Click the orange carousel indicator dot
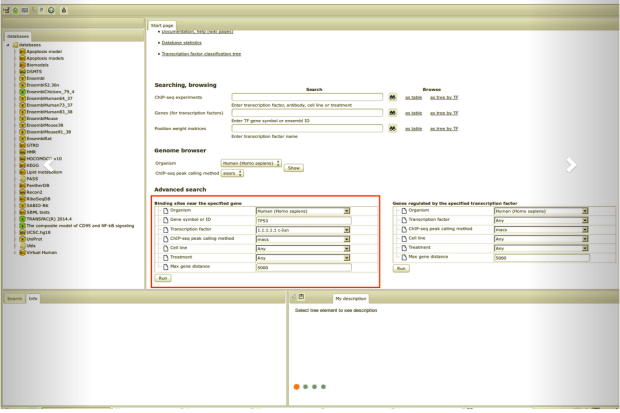The height and width of the screenshot is (413, 620). click(x=296, y=386)
